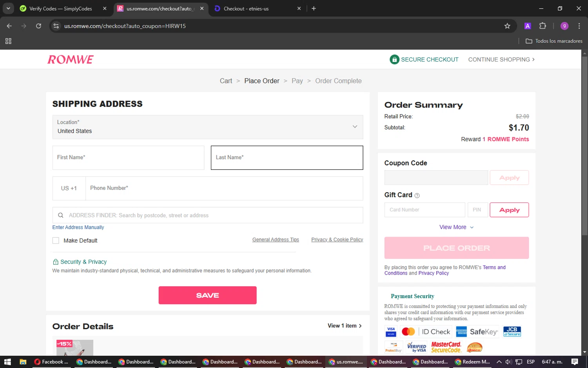The image size is (588, 368).
Task: Open the tab search dropdown arrow
Action: point(8,8)
